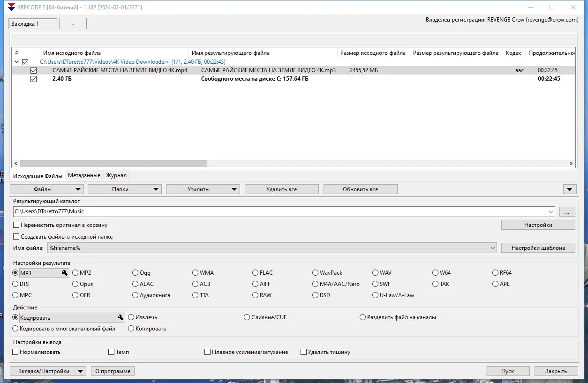
Task: Switch to the Метаданные tab
Action: click(x=84, y=175)
